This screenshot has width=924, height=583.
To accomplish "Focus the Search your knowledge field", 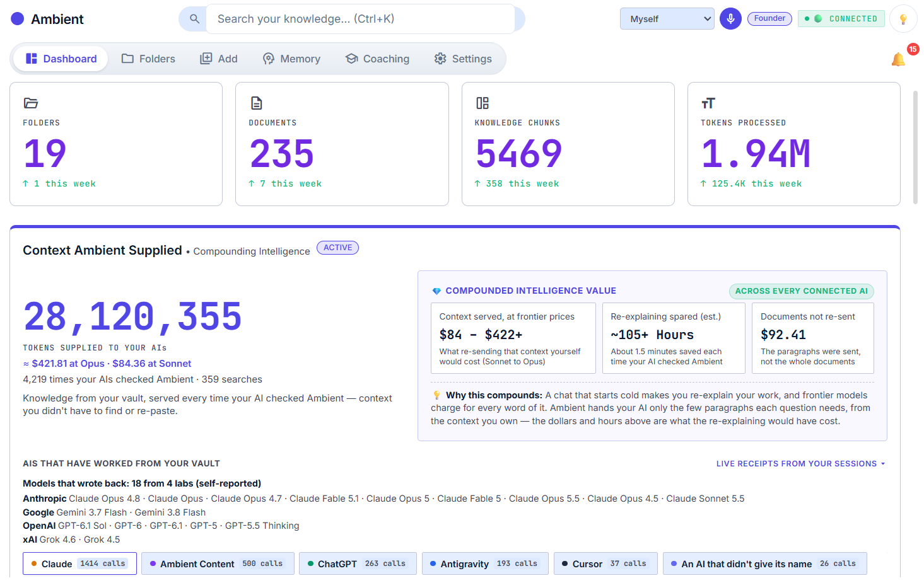I will [x=360, y=19].
